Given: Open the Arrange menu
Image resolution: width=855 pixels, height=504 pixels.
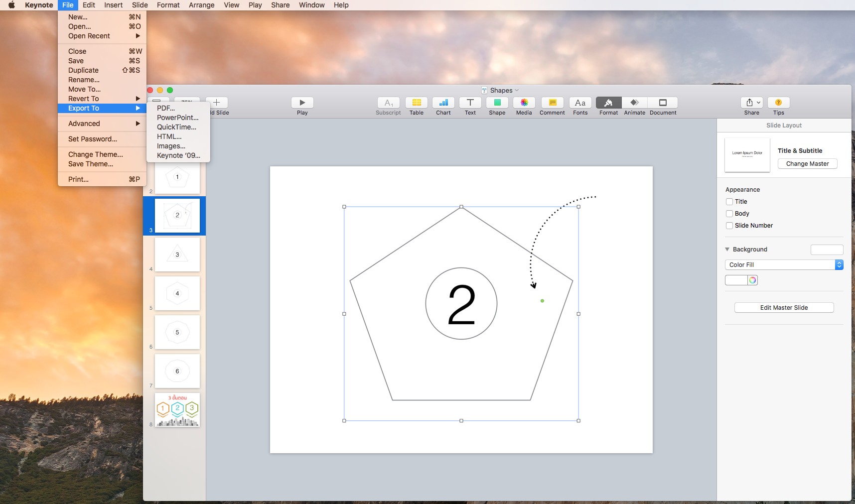Looking at the screenshot, I should (x=201, y=5).
